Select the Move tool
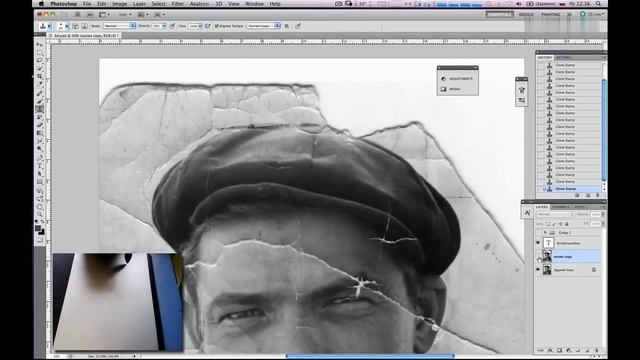This screenshot has height=360, width=640. [40, 44]
